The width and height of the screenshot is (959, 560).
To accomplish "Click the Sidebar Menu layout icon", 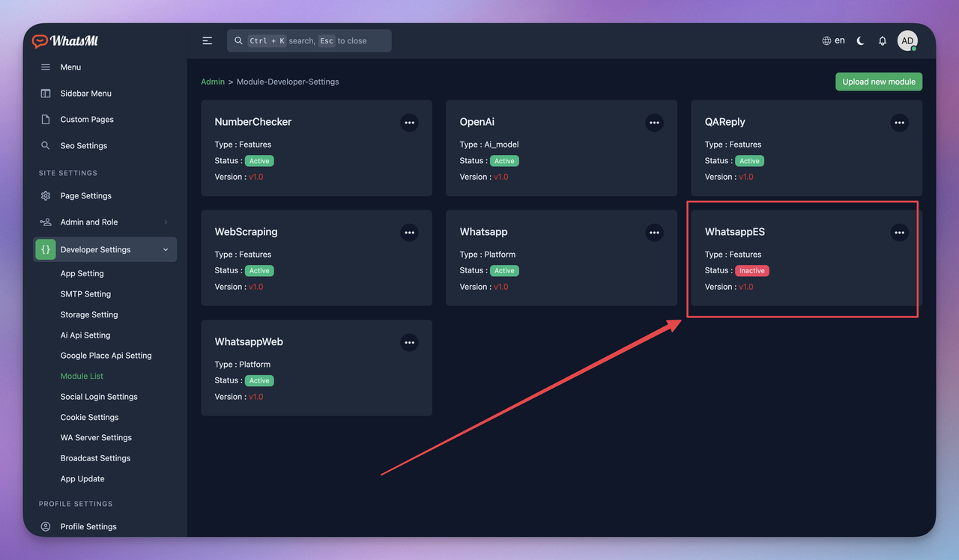I will coord(46,94).
